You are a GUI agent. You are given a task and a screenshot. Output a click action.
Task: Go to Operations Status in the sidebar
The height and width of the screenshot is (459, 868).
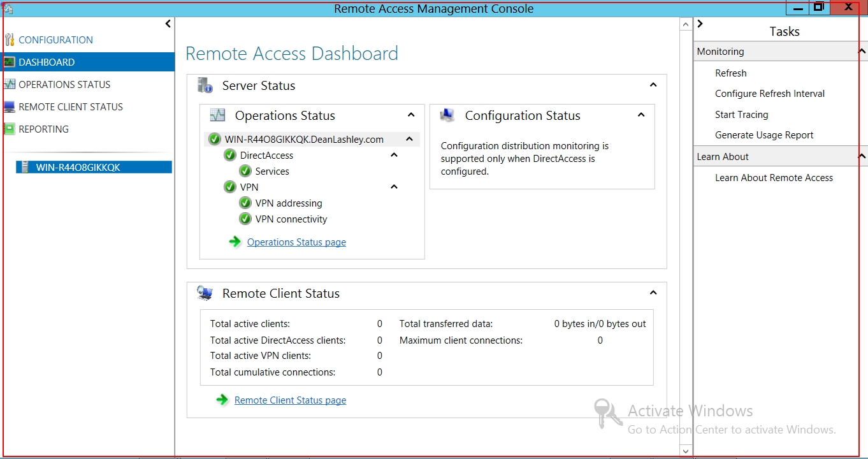click(x=64, y=84)
